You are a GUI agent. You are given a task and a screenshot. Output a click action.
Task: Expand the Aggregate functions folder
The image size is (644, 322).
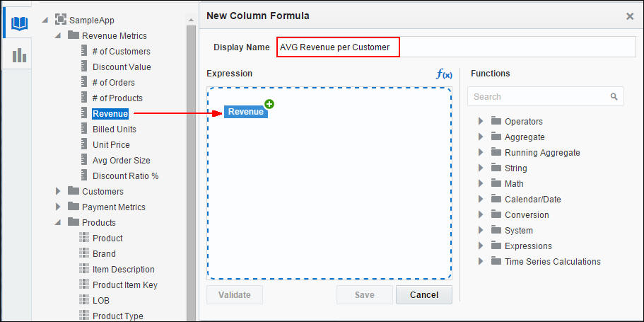[x=481, y=137]
